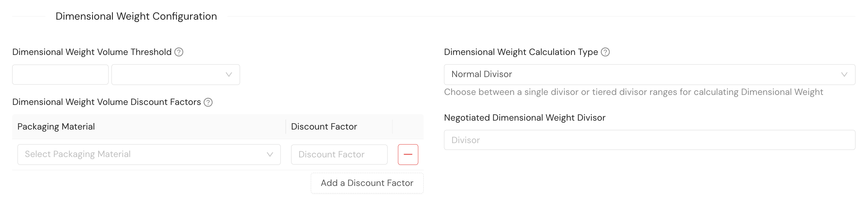The width and height of the screenshot is (868, 207).
Task: Open the Select Packaging Material dropdown
Action: tap(143, 155)
